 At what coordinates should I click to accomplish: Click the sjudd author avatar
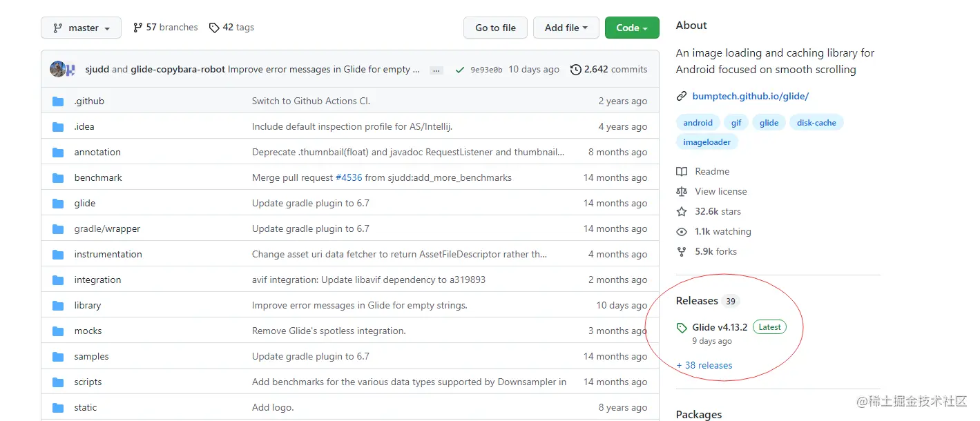pos(57,69)
